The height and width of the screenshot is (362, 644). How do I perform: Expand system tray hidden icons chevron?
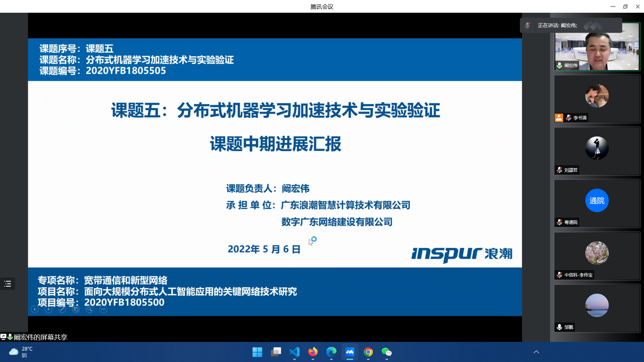536,352
